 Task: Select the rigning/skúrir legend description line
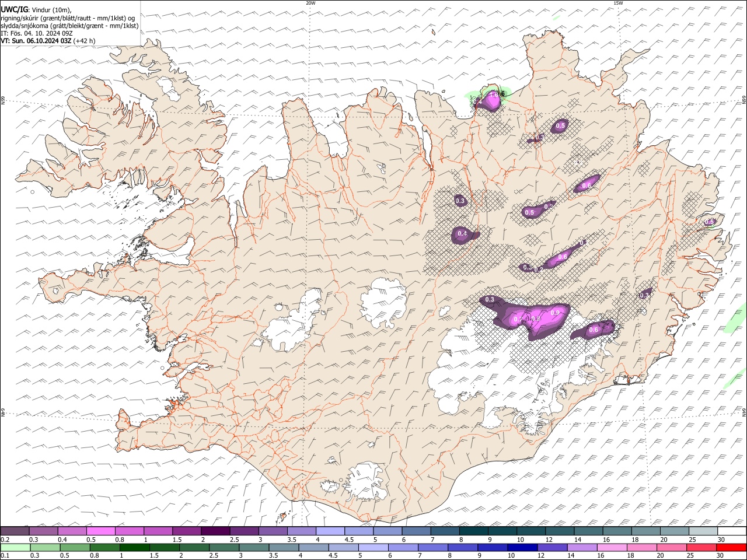[68, 17]
